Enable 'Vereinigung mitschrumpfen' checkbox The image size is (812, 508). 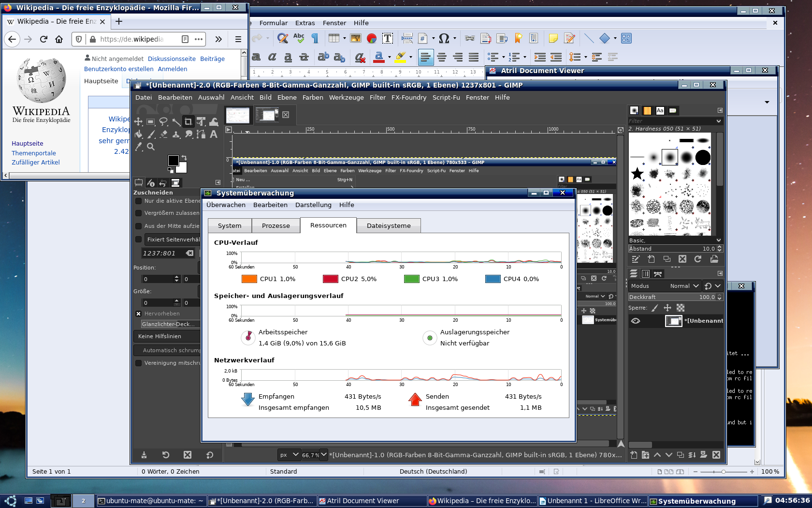(x=139, y=363)
